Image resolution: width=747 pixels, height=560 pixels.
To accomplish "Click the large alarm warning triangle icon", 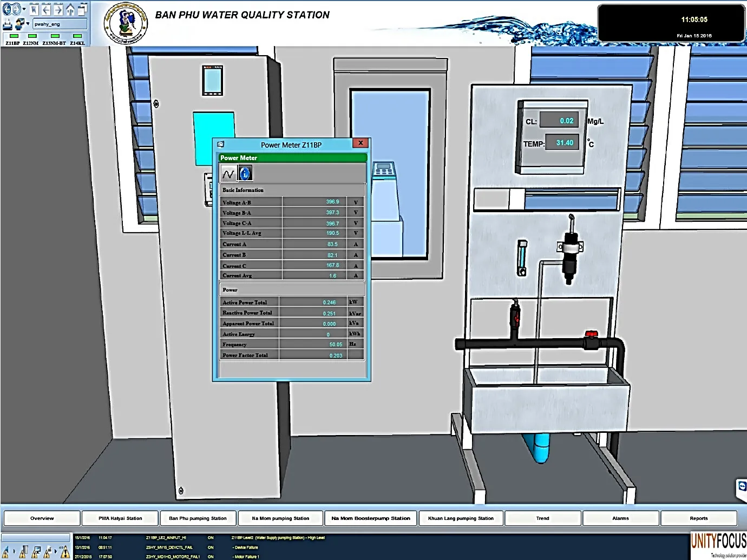I will 64,551.
